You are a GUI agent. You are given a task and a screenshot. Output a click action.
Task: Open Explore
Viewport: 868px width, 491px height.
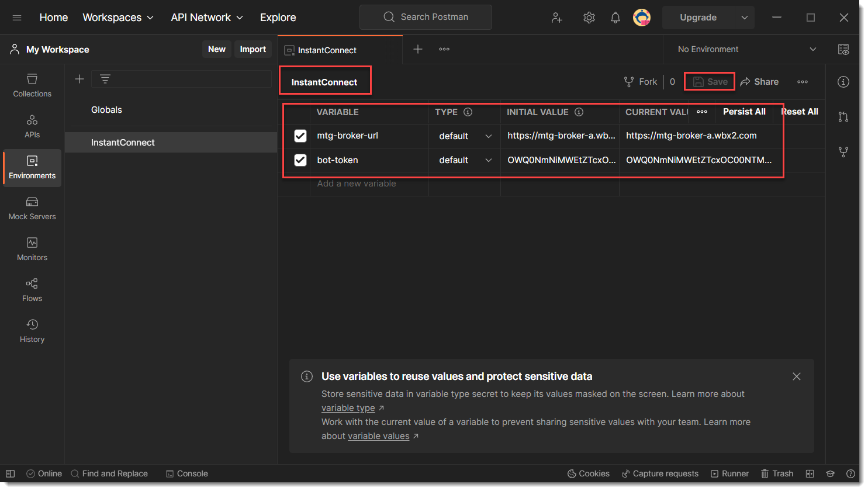click(x=278, y=18)
